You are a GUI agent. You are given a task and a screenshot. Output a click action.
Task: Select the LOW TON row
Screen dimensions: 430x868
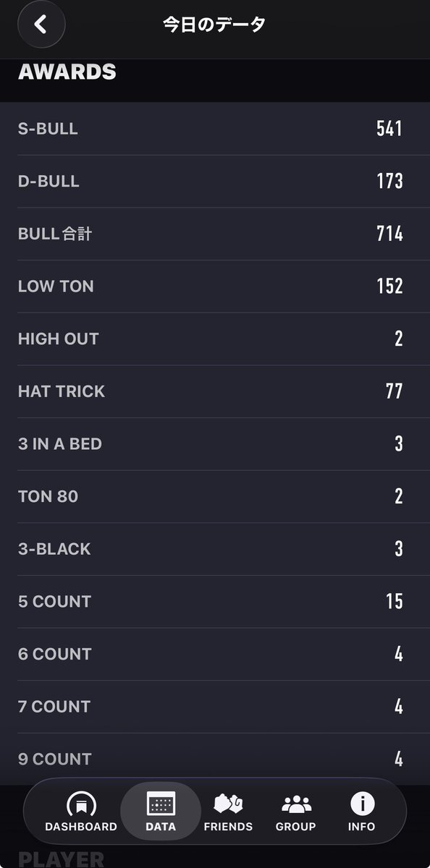pos(211,286)
